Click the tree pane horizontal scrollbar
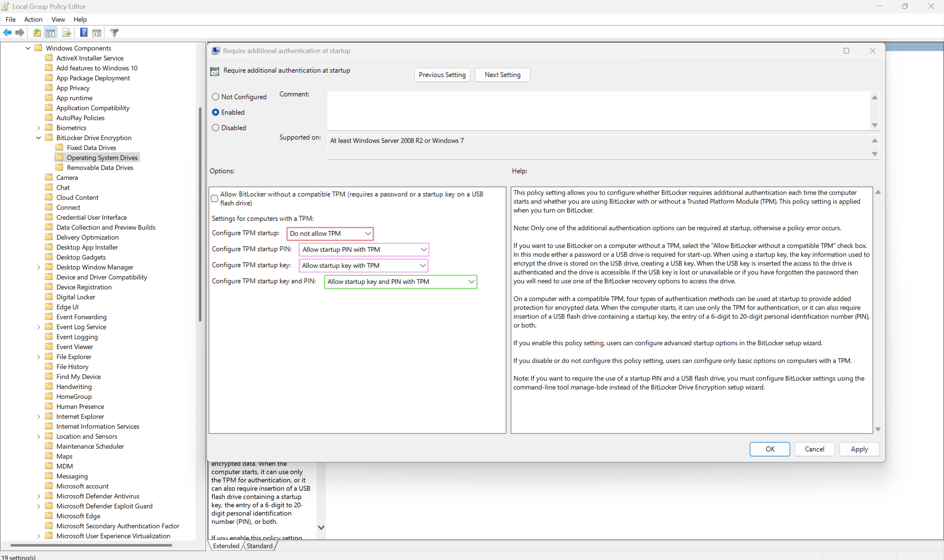944x560 pixels. (91, 545)
